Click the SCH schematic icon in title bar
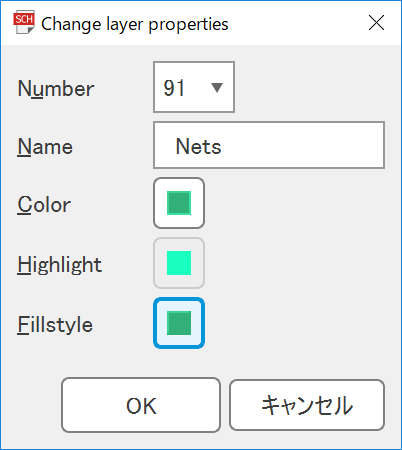Viewport: 402px width, 450px height. pyautogui.click(x=24, y=22)
